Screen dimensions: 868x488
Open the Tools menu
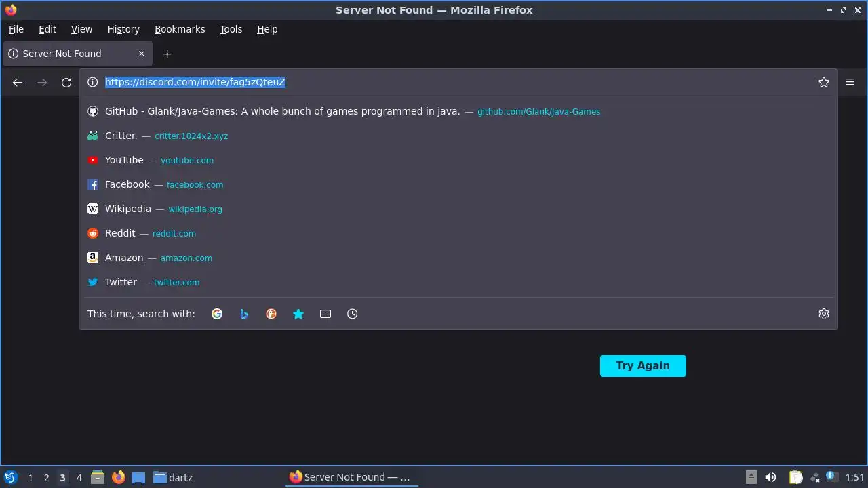(231, 29)
